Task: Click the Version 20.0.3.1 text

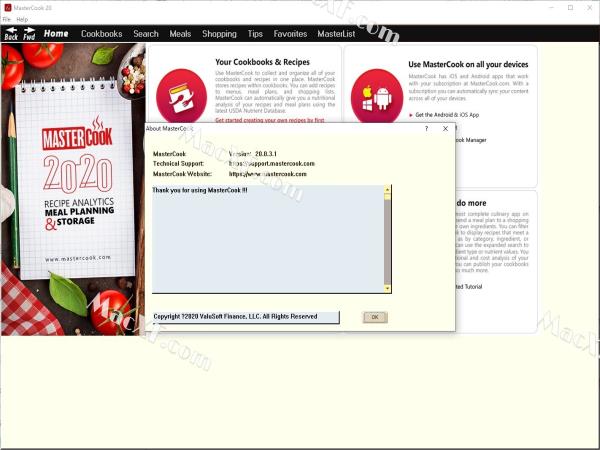Action: click(x=253, y=154)
